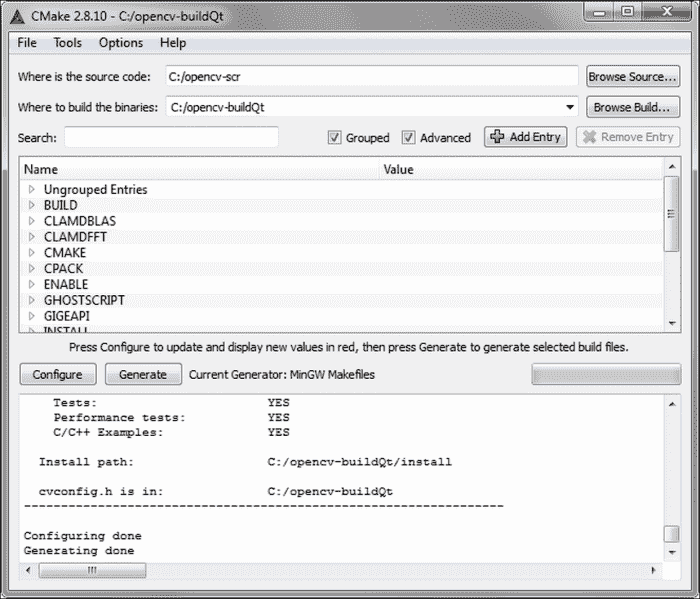Click the 'Performance tests:' log line
Image resolution: width=700 pixels, height=599 pixels.
click(x=171, y=417)
